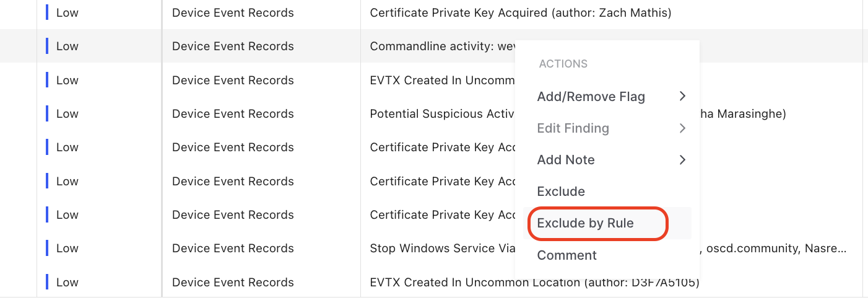Click the chevron beside Add Note

point(682,160)
